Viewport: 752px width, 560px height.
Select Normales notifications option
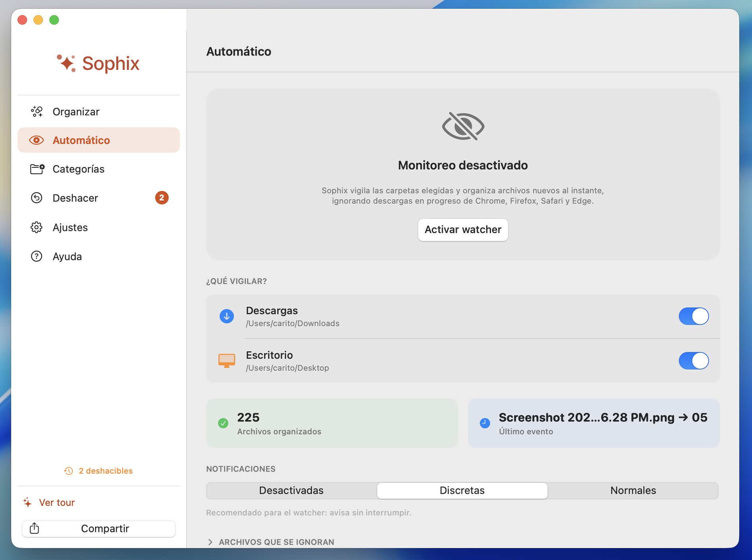pos(633,490)
